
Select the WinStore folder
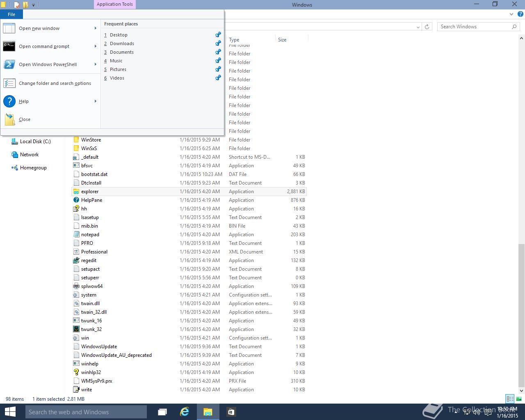(91, 140)
